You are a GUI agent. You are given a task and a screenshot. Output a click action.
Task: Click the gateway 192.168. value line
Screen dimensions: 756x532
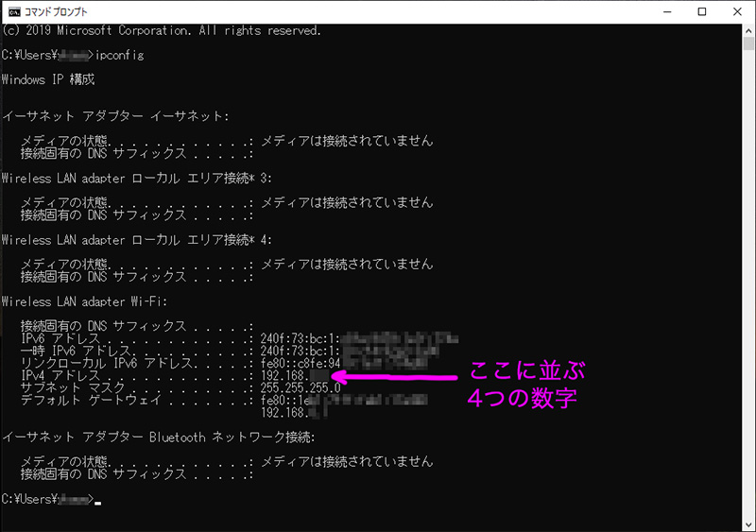pyautogui.click(x=294, y=413)
